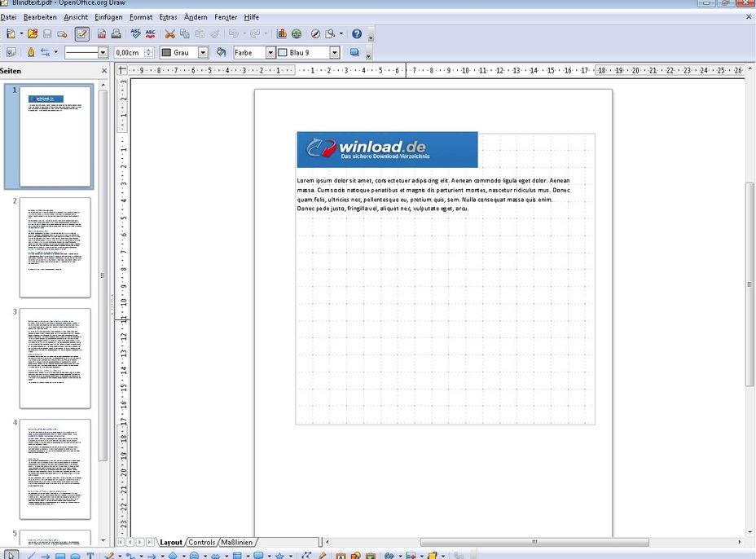Switch to the Maßlinien layer tab
This screenshot has height=559, width=756.
[237, 542]
